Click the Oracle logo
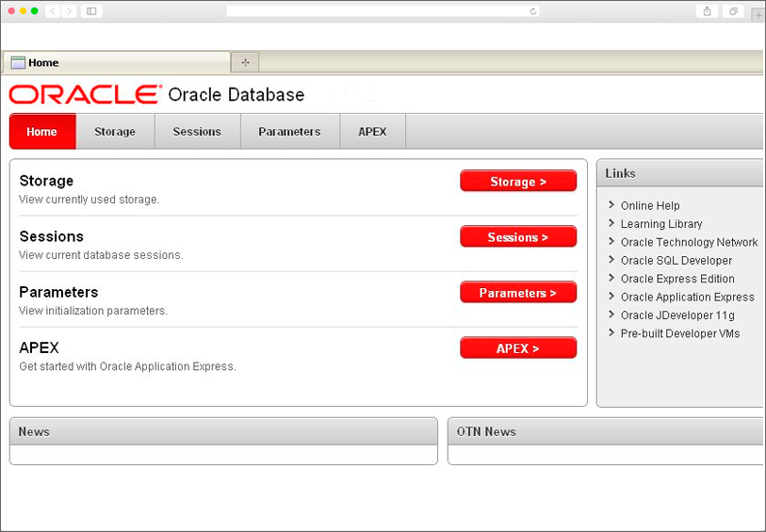Viewport: 766px width, 532px height. 85,94
